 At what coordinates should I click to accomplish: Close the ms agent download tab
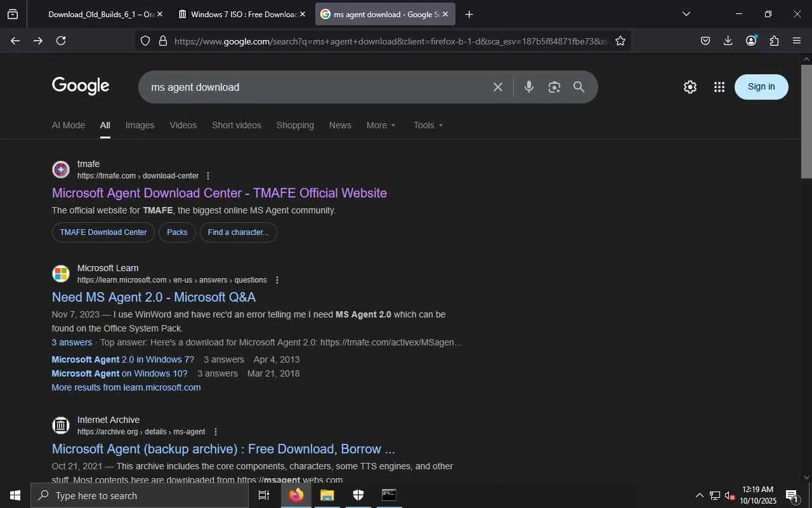[445, 14]
